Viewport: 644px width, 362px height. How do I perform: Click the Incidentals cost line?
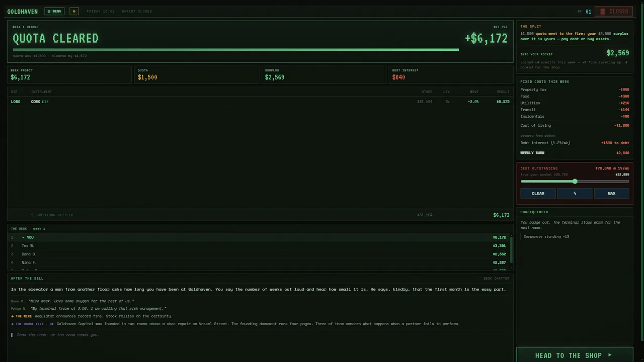click(x=575, y=116)
